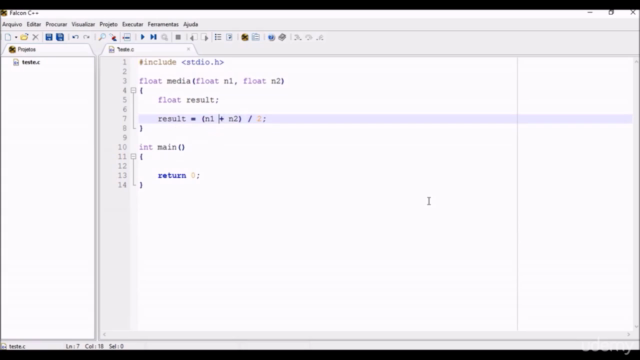Click the list-lines icon in toolbar

tap(218, 37)
